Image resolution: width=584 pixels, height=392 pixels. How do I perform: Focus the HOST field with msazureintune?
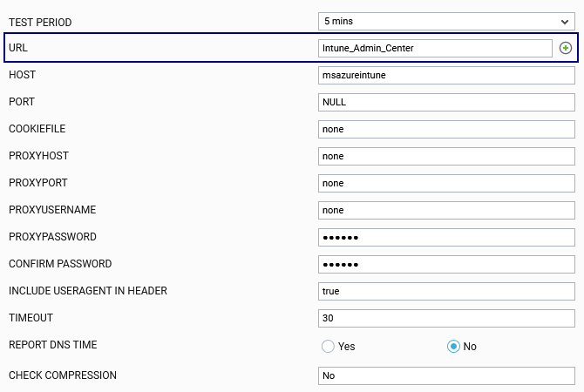click(446, 75)
